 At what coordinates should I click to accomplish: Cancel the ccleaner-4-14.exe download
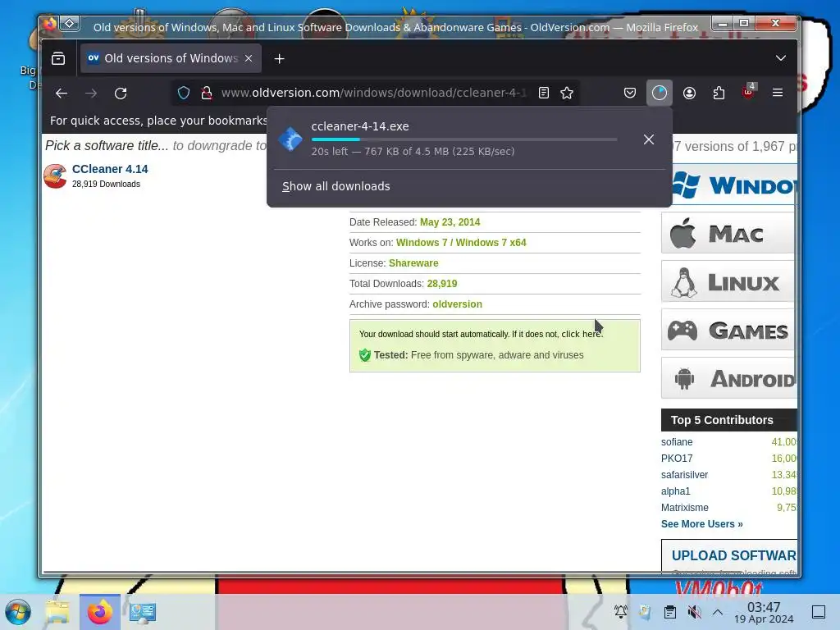[x=649, y=139]
